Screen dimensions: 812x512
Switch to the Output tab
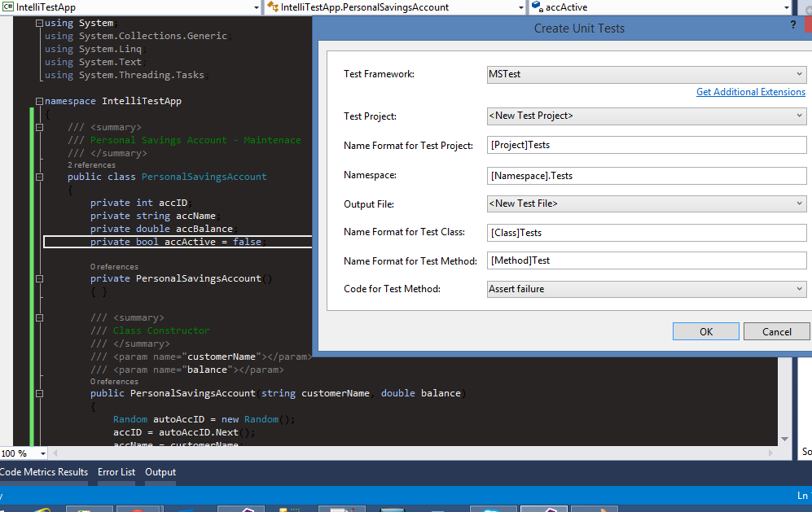coord(160,472)
